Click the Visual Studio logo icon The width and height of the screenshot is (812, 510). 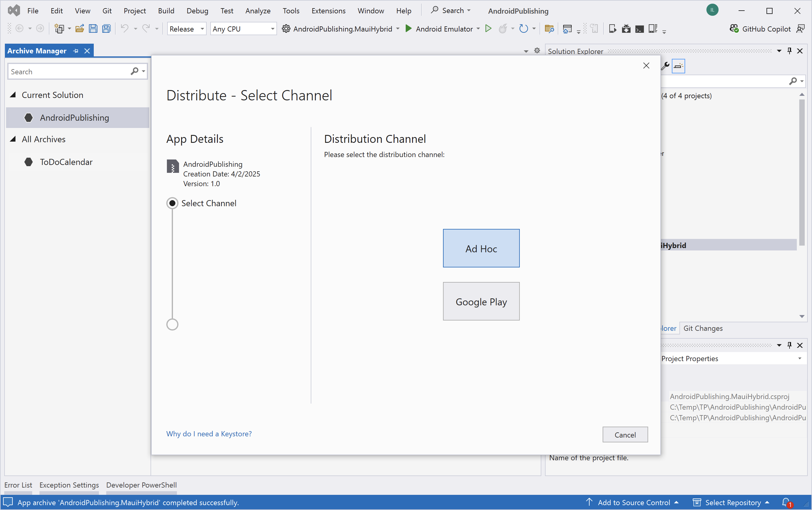tap(14, 10)
